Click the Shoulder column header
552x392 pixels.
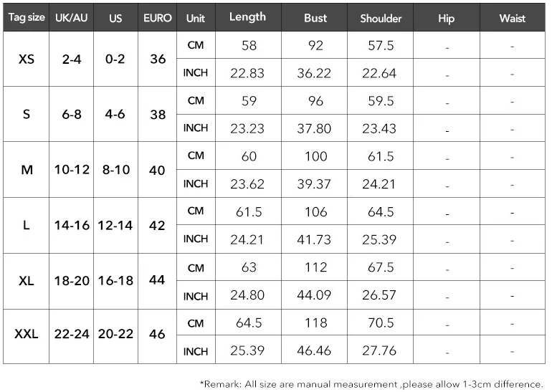point(381,18)
